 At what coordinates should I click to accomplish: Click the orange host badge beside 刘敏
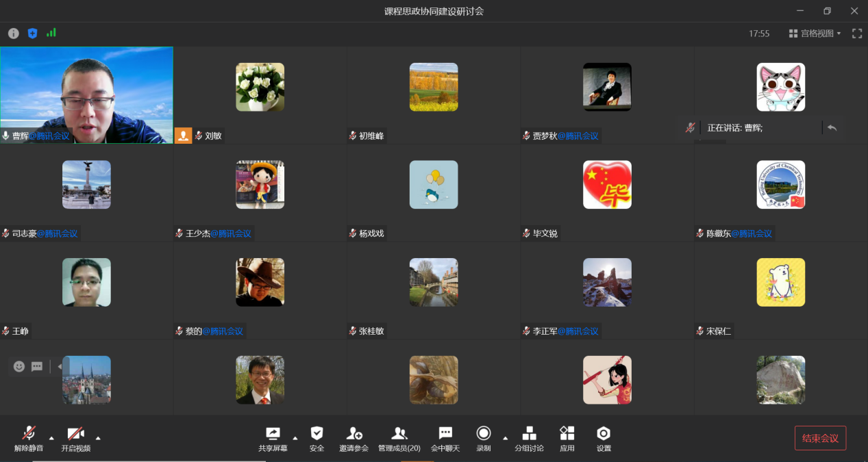pyautogui.click(x=183, y=136)
